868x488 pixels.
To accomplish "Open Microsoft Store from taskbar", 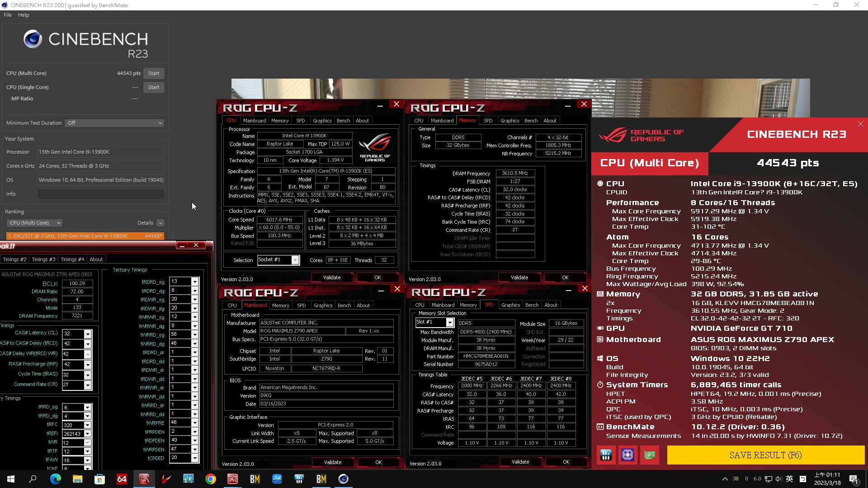I will (99, 479).
